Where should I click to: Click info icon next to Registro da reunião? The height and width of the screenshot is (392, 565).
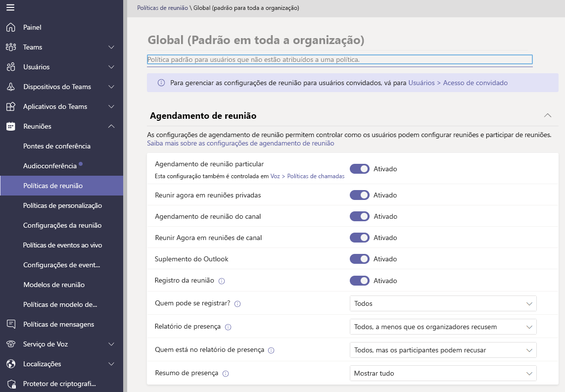(x=222, y=281)
